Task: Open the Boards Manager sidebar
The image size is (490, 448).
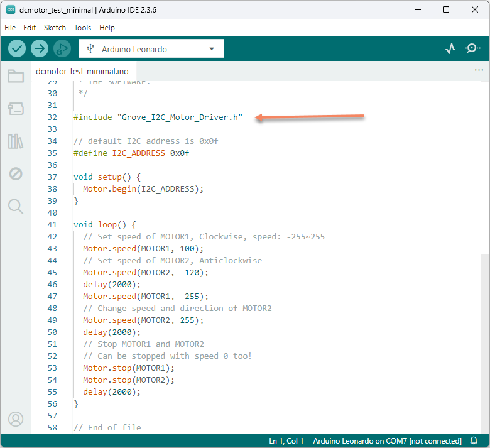Action: click(x=16, y=109)
